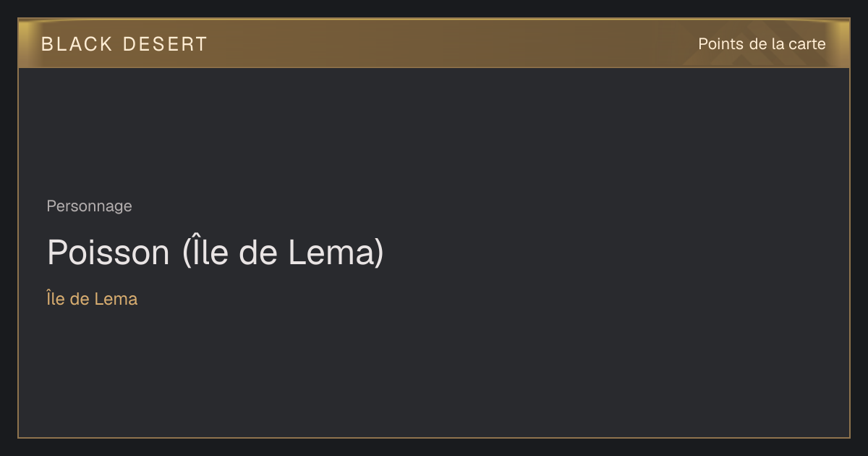Open the Points de la carte link

762,44
